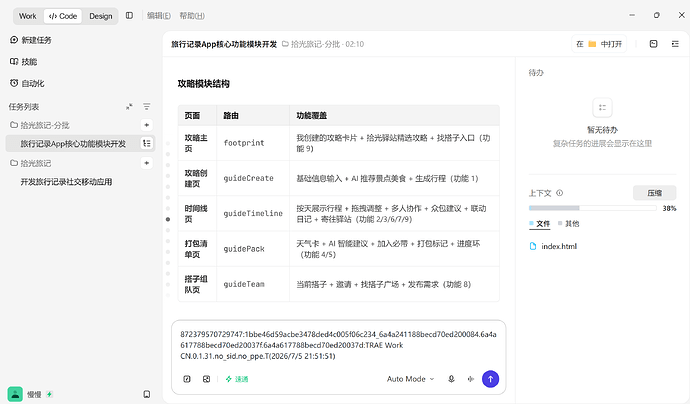Toggle the green 速通 lightning option
Image resolution: width=690 pixels, height=404 pixels.
(x=237, y=379)
